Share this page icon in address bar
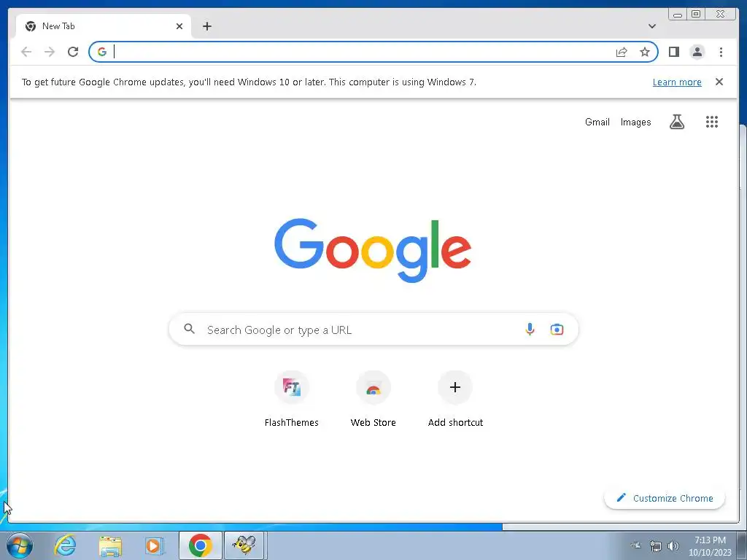Screen dimensions: 747x560 (622, 52)
